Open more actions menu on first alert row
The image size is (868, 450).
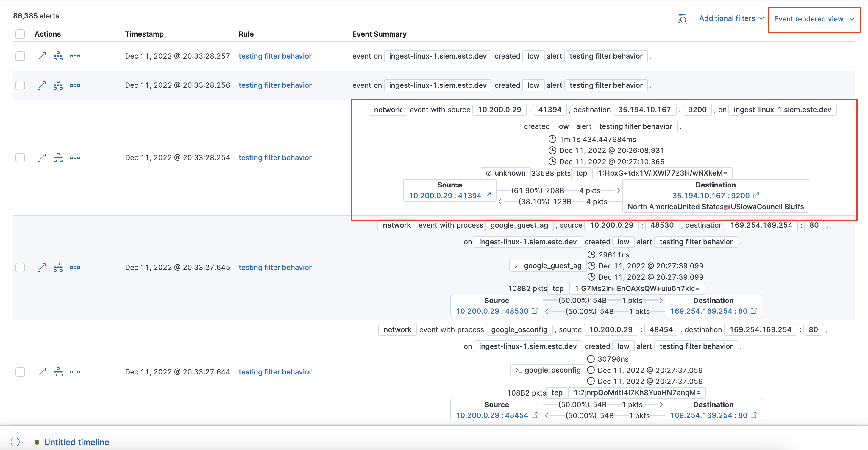(75, 56)
